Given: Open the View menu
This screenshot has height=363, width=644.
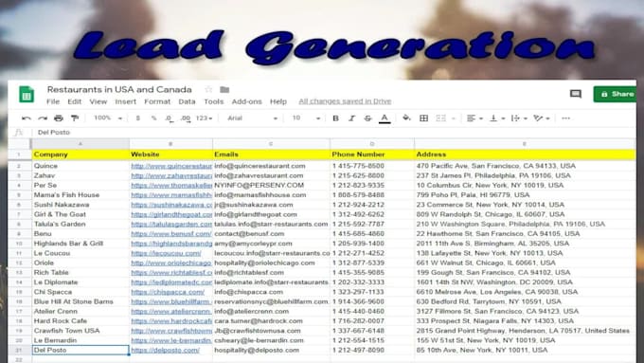Looking at the screenshot, I should tap(98, 101).
